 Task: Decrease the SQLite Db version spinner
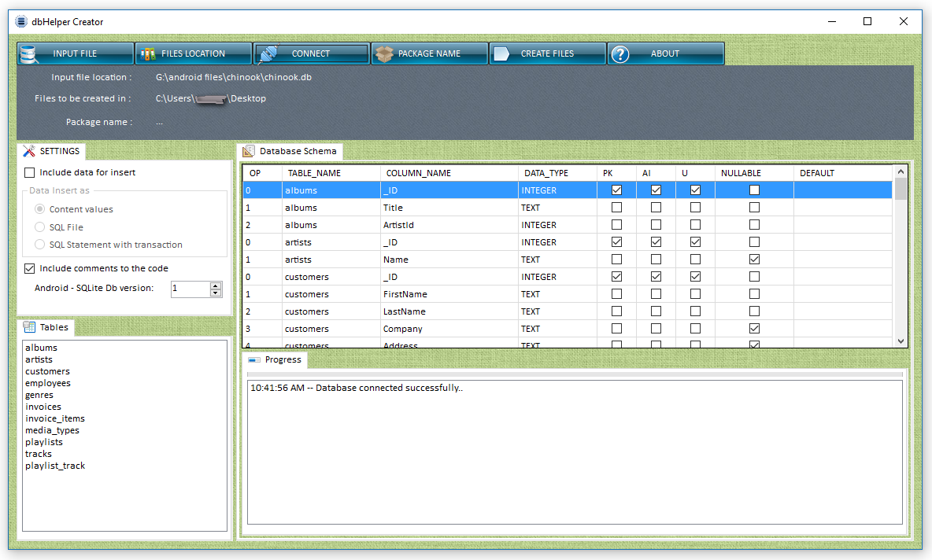coord(216,293)
